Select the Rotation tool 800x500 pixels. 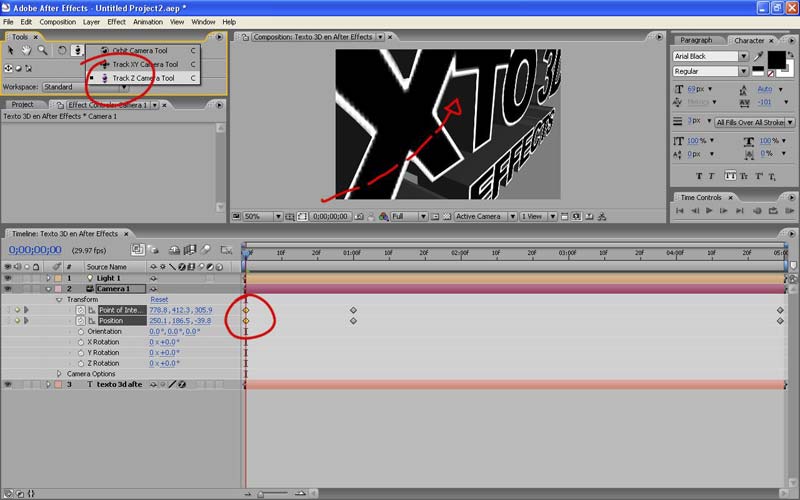tap(62, 50)
